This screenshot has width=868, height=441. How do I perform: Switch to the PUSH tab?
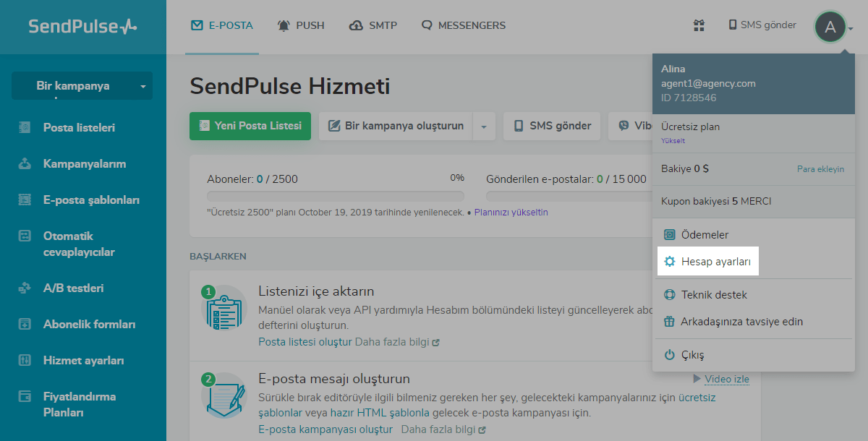pos(302,25)
